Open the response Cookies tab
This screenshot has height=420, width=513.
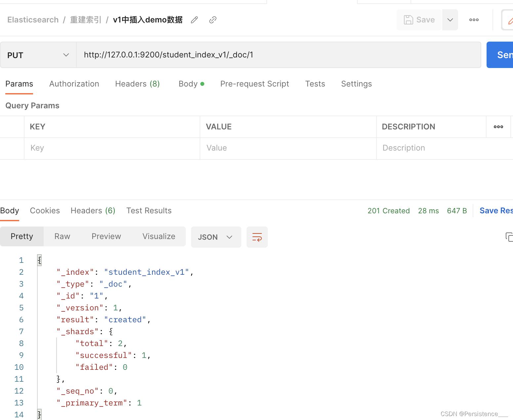(x=45, y=211)
